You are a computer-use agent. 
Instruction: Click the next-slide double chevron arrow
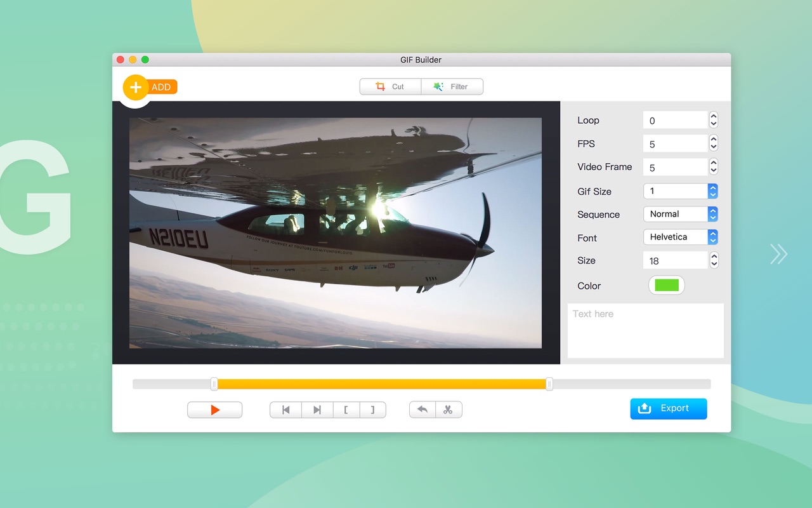point(778,253)
